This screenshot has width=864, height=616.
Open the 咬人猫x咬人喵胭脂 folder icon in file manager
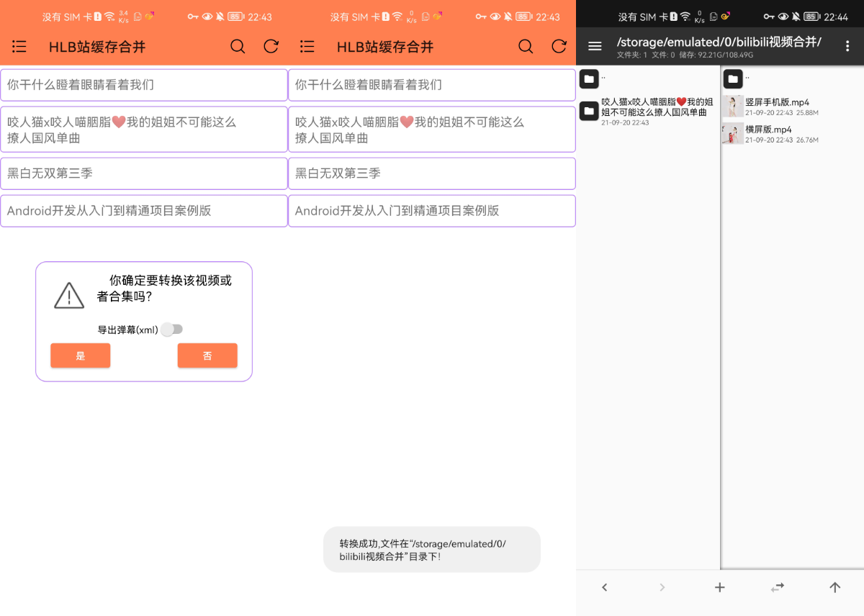(589, 110)
